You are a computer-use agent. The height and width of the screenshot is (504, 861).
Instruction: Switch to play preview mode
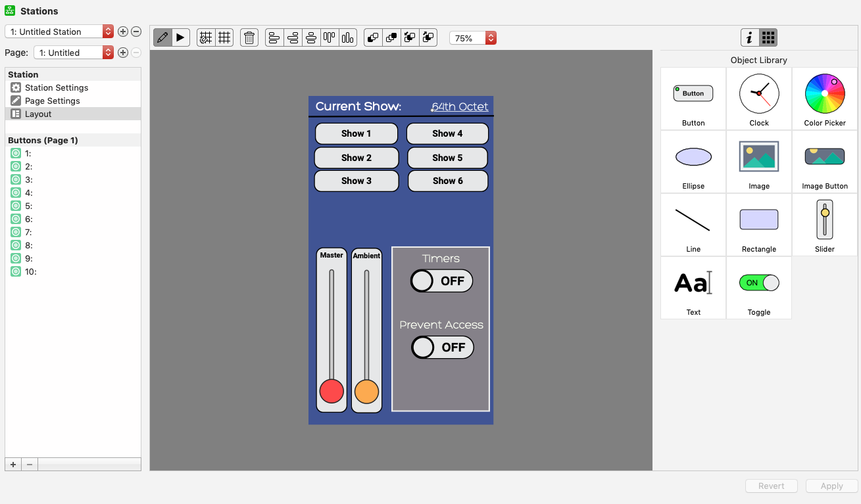coord(181,37)
